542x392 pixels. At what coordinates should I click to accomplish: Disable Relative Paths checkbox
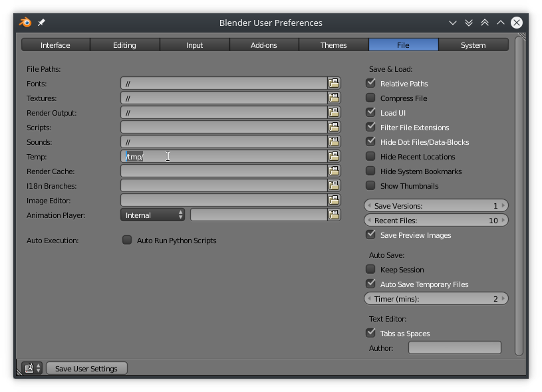[x=370, y=83]
